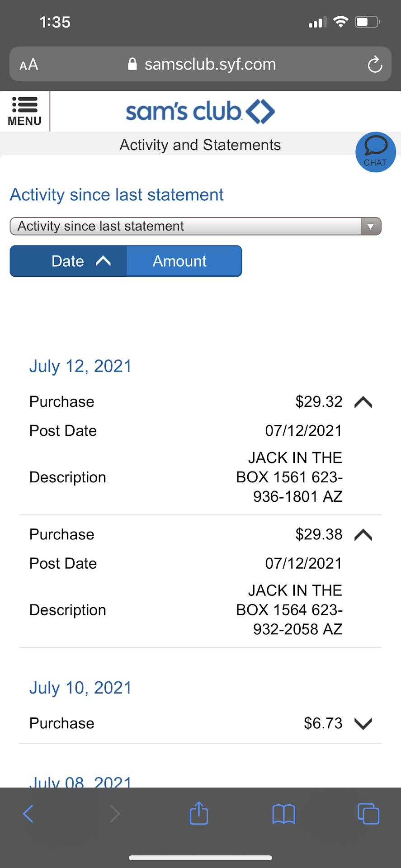Open the Activity since last statement dropdown

tap(195, 226)
